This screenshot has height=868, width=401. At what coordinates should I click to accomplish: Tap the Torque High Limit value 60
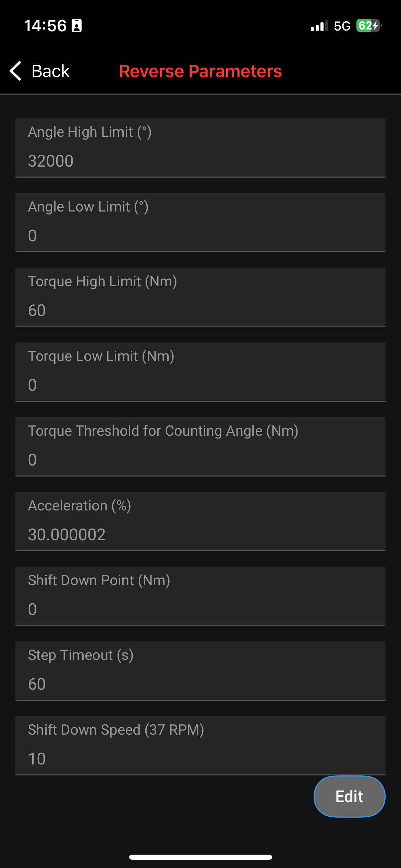click(37, 311)
